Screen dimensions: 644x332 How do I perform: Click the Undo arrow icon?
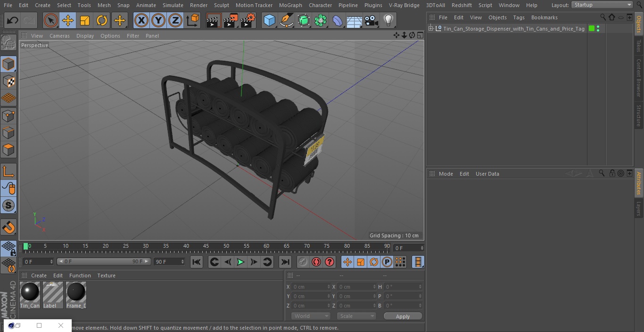click(13, 20)
